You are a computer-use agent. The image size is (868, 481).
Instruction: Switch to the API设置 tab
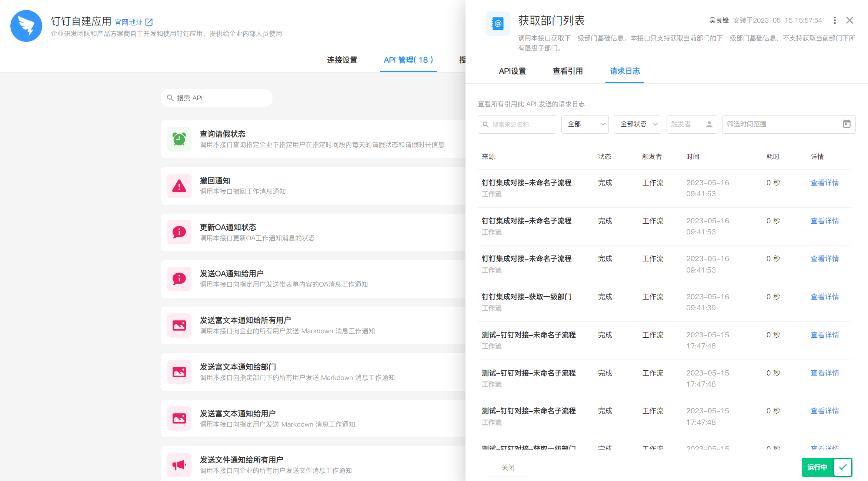click(513, 71)
